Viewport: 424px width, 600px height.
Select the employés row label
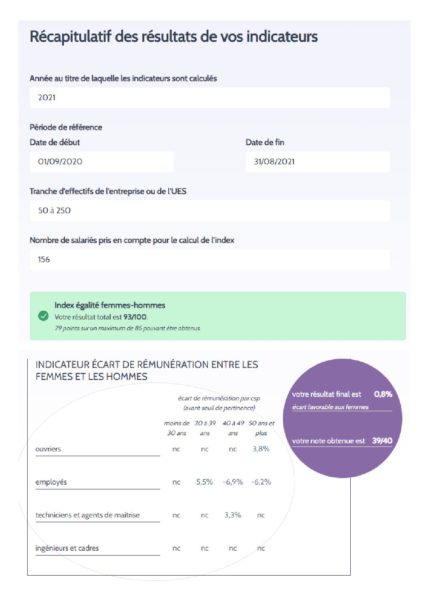[51, 482]
